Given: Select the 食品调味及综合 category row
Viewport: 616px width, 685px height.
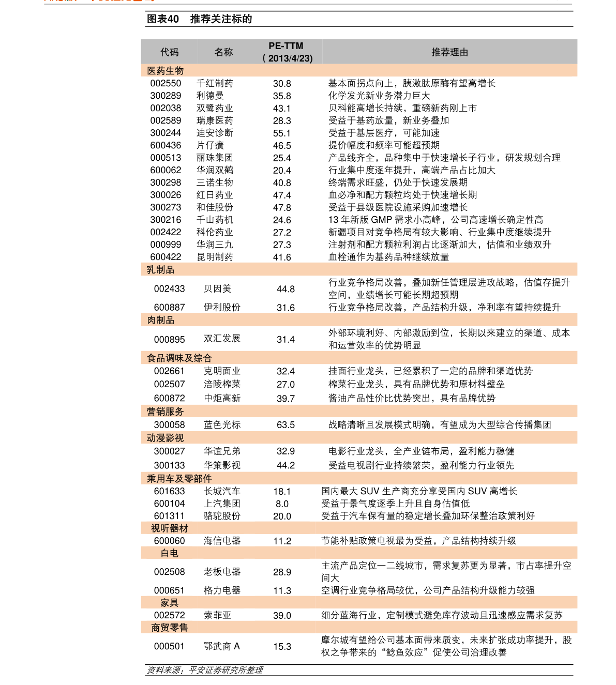Looking at the screenshot, I should [x=179, y=358].
